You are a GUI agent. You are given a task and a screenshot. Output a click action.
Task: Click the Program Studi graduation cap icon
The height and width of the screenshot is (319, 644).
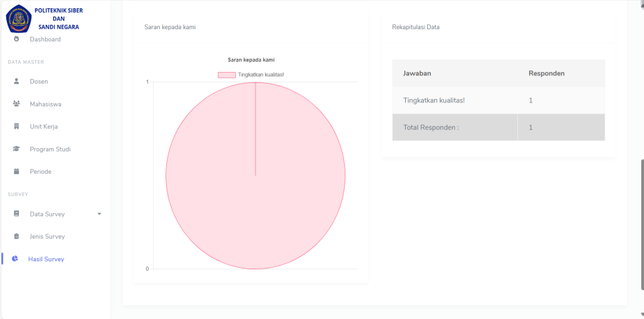[x=17, y=149]
